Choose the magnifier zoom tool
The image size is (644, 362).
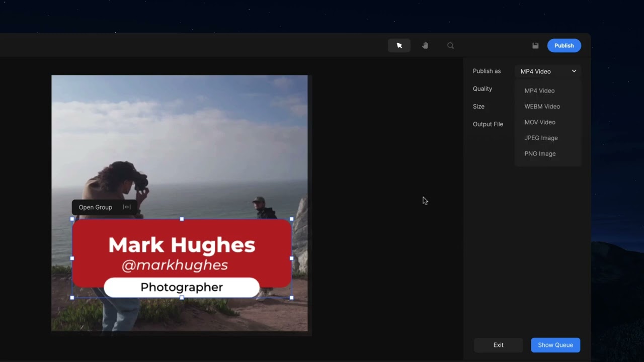[450, 46]
